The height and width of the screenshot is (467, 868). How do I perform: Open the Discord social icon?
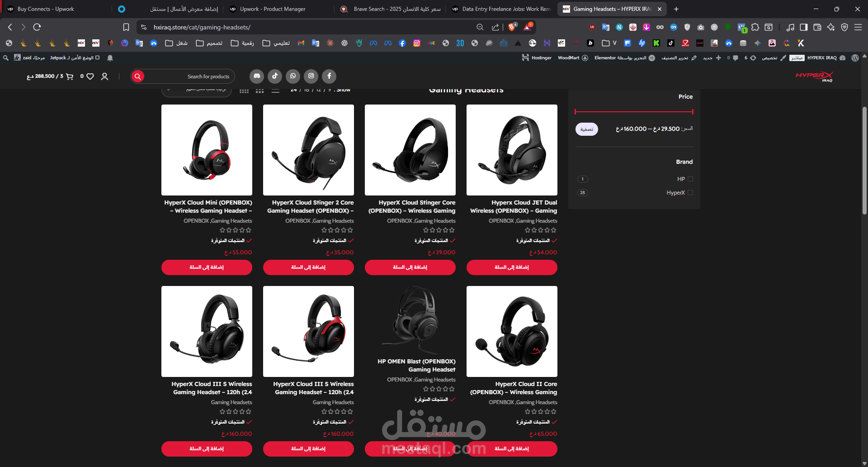[257, 76]
